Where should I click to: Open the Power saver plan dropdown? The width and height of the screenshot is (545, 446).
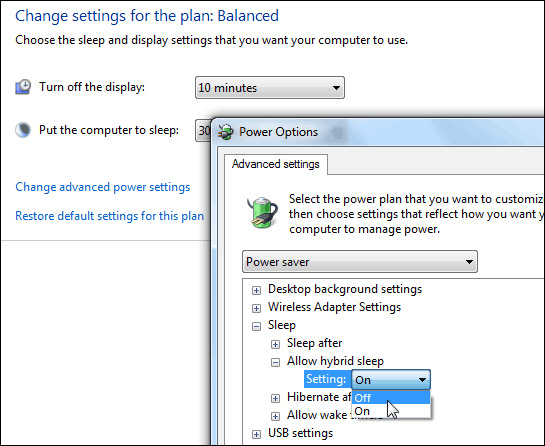click(360, 261)
